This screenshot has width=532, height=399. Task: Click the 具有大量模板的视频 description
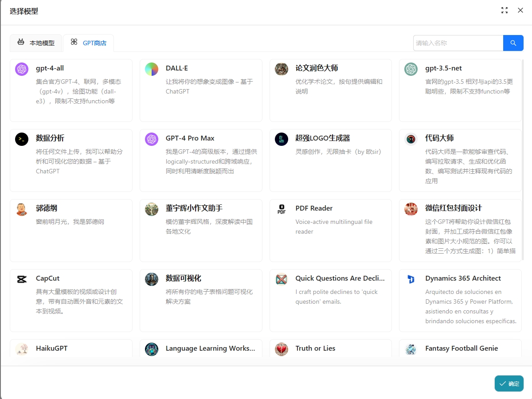coord(79,301)
